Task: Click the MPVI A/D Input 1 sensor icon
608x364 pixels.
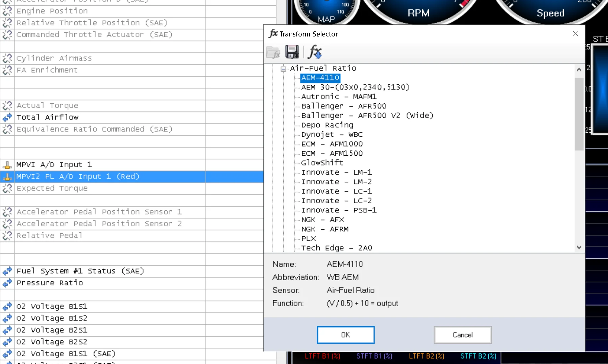Action: (x=7, y=165)
